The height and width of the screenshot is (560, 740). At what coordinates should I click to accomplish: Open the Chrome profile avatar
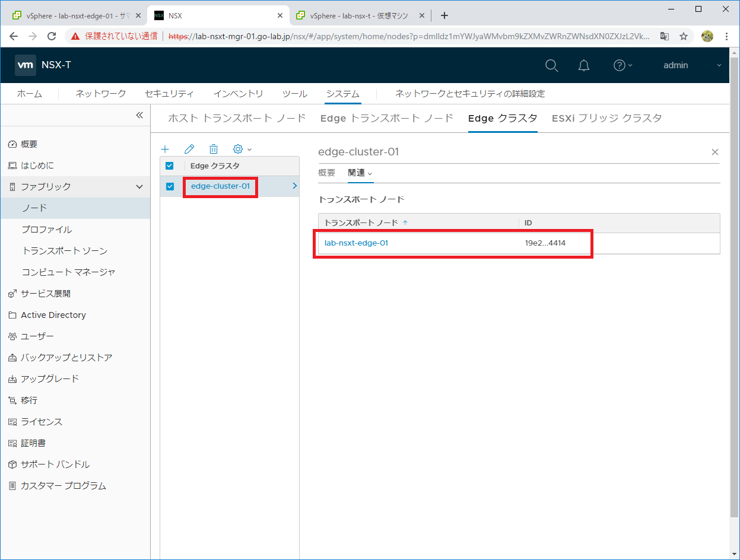(x=707, y=36)
